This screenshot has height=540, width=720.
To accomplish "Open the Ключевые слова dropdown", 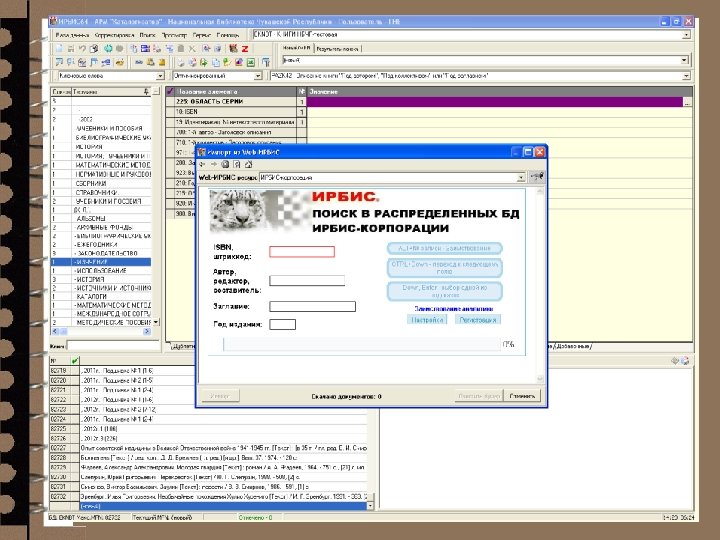I will pos(160,76).
